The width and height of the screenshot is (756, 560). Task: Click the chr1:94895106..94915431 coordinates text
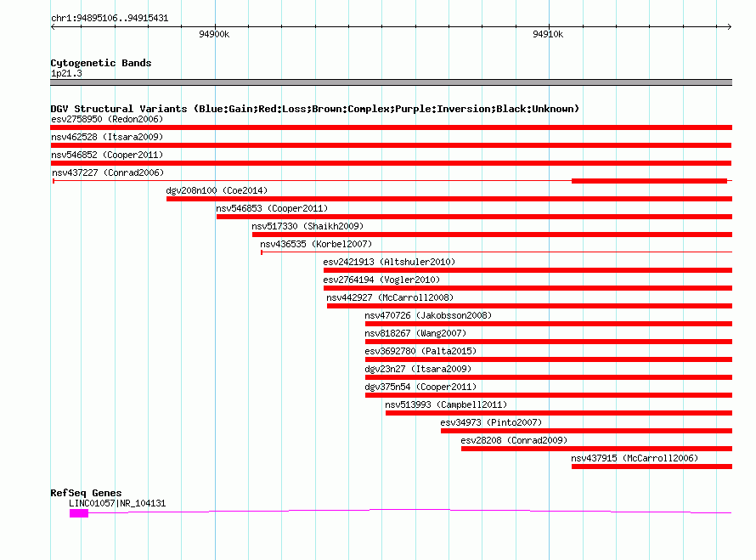tap(110, 18)
